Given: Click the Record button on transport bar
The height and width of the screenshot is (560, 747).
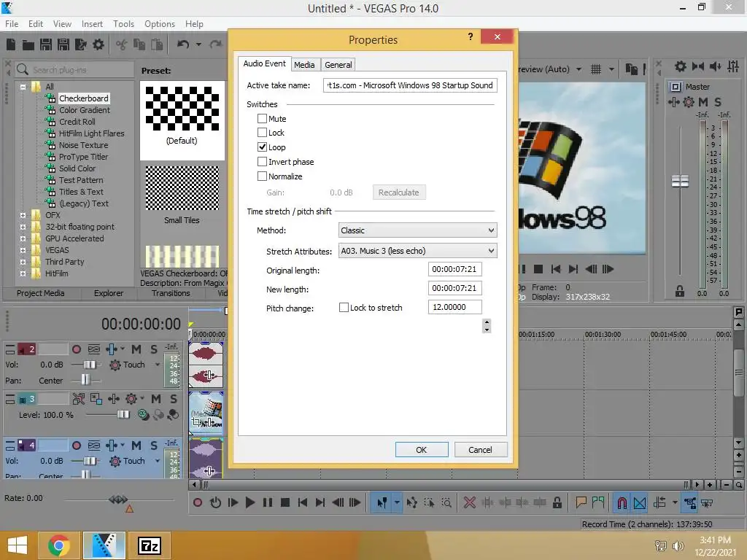Looking at the screenshot, I should pyautogui.click(x=197, y=502).
